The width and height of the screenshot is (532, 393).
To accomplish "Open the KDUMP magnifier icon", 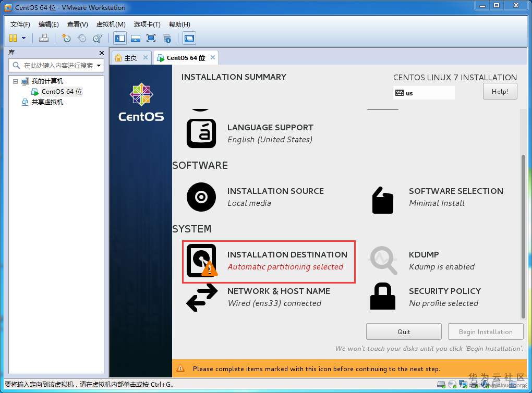I will (383, 261).
